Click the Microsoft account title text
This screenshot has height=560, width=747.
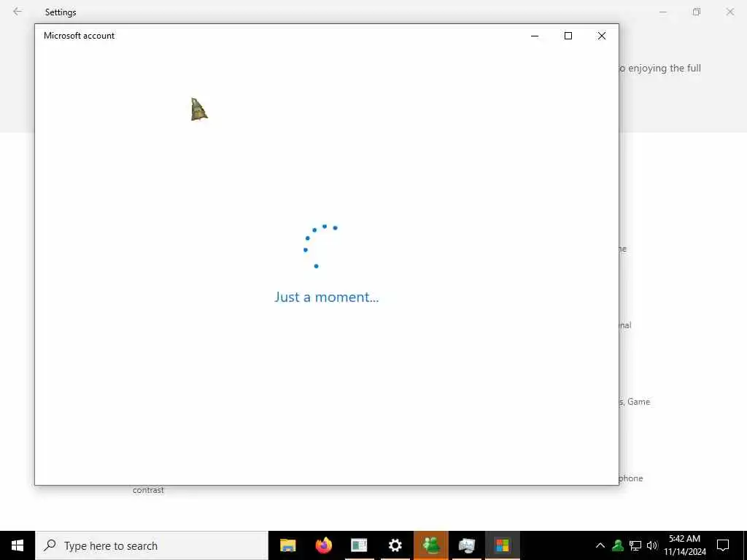[x=79, y=36]
